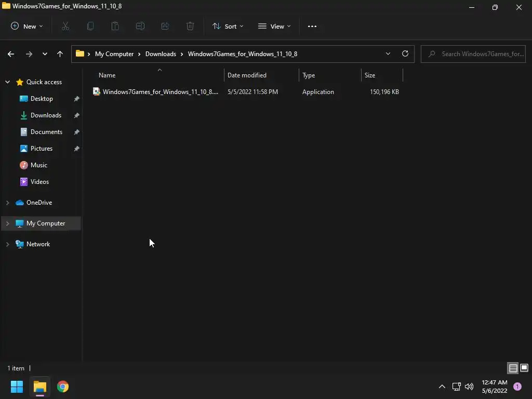
Task: Click My Computer in the address path
Action: pos(114,54)
